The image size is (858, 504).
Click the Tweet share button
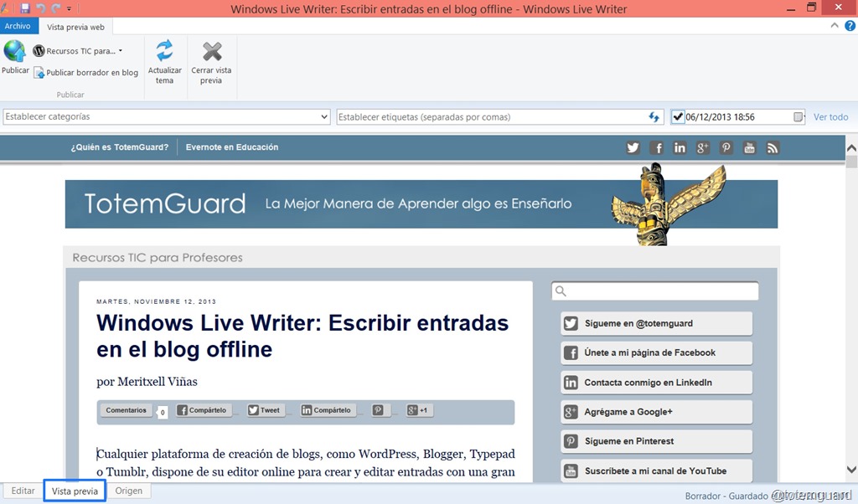pos(266,410)
